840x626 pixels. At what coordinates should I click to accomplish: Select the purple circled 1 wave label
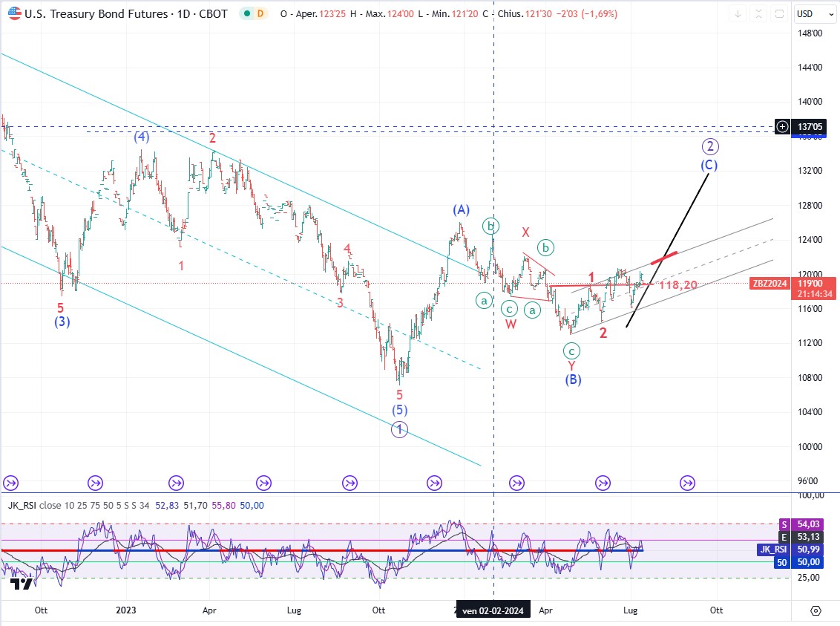(399, 429)
